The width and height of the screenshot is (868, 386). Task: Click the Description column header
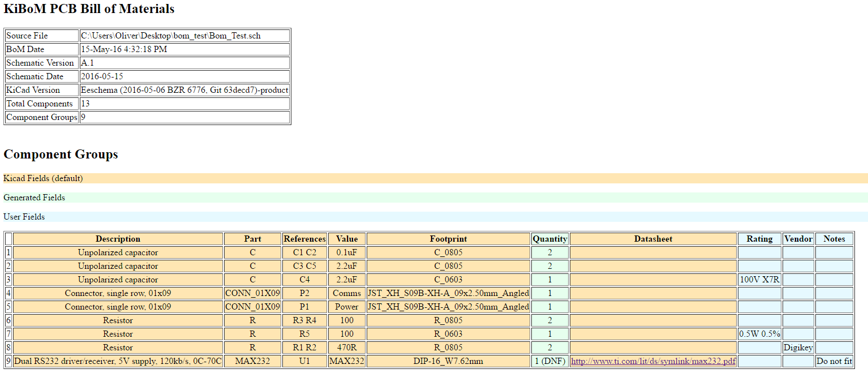coord(118,239)
